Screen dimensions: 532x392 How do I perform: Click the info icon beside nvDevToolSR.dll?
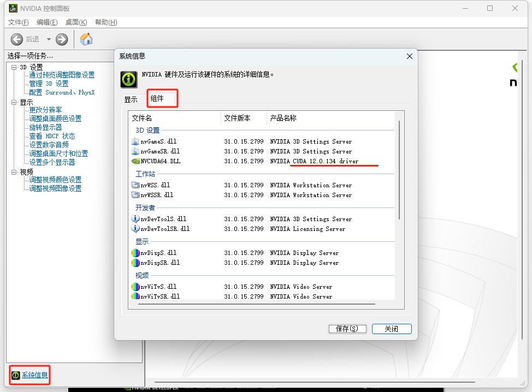tap(135, 229)
